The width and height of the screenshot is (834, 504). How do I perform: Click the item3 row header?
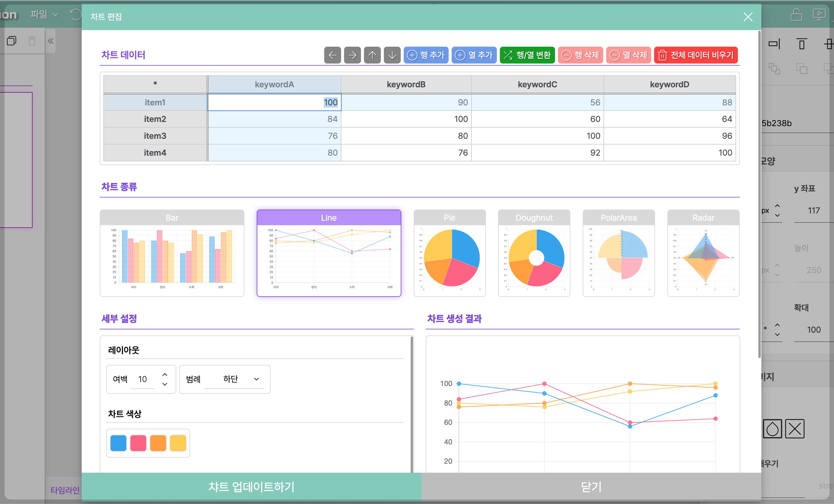point(155,136)
